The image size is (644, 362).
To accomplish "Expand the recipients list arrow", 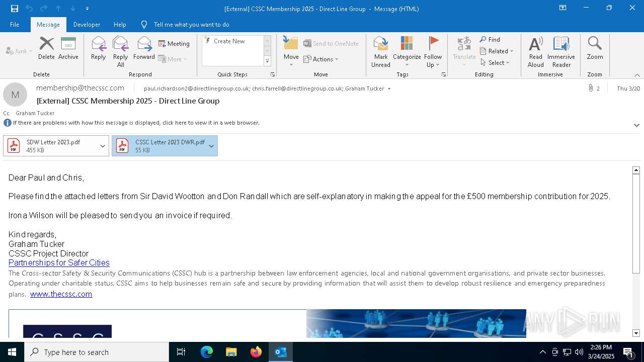I will [389, 89].
